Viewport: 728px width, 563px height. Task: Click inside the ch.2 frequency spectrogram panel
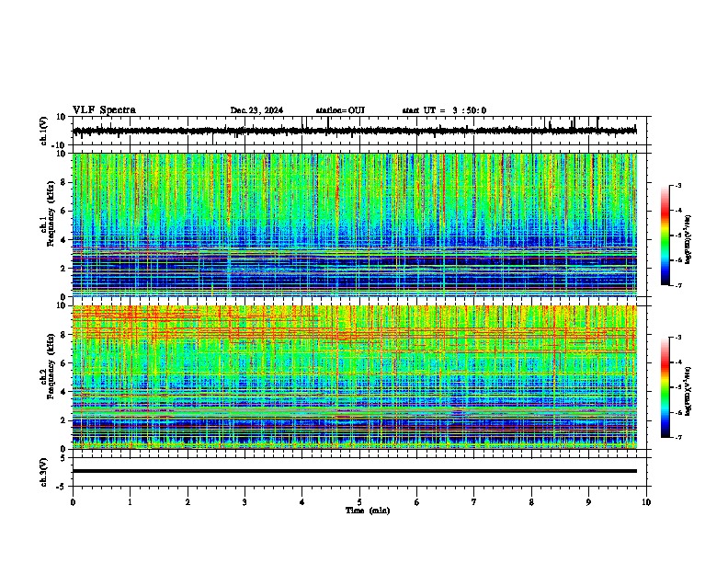point(355,377)
